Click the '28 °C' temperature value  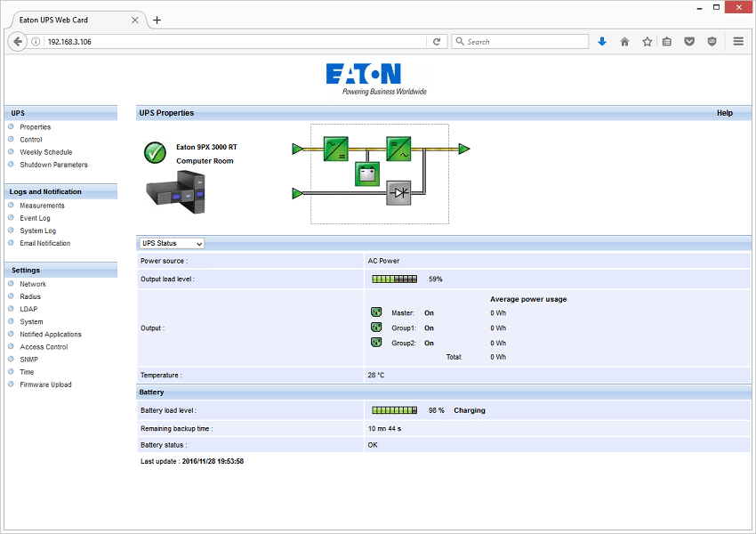pos(376,375)
